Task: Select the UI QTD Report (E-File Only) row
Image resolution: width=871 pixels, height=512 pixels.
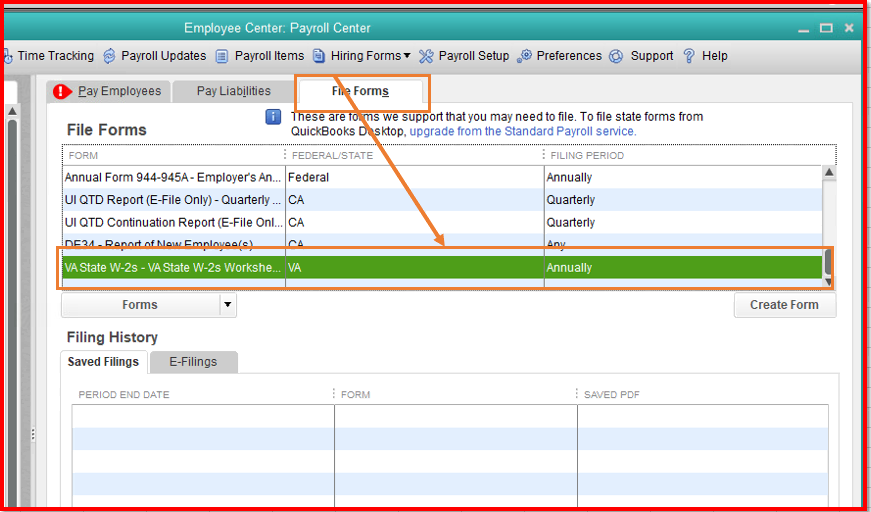Action: 442,200
